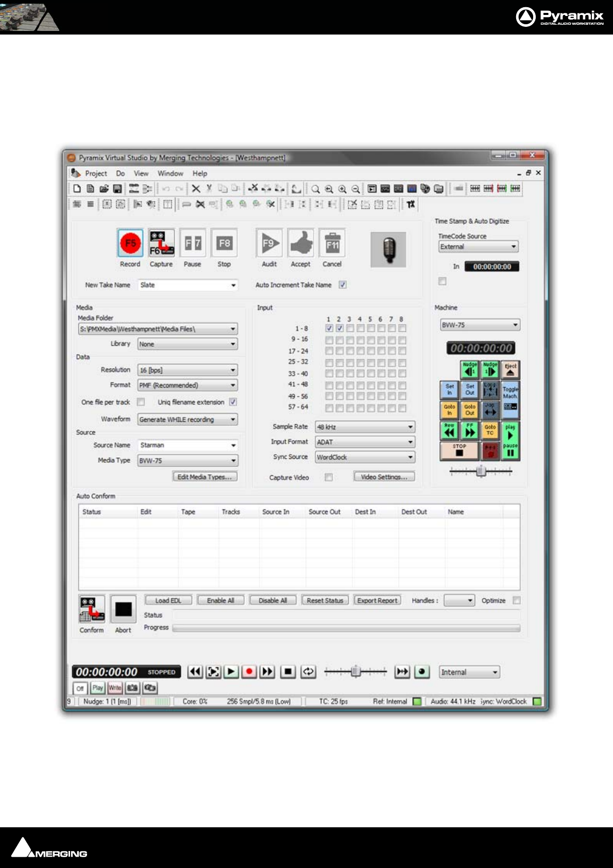Click the stop button in bottom transport
The image size is (613, 868).
(288, 672)
